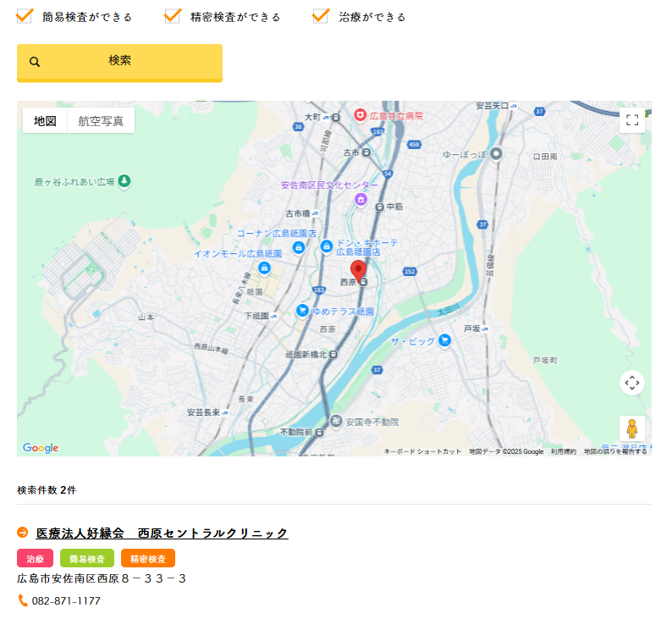Image resolution: width=672 pixels, height=619 pixels.
Task: Click the 古市 station icon
Action: pyautogui.click(x=366, y=152)
